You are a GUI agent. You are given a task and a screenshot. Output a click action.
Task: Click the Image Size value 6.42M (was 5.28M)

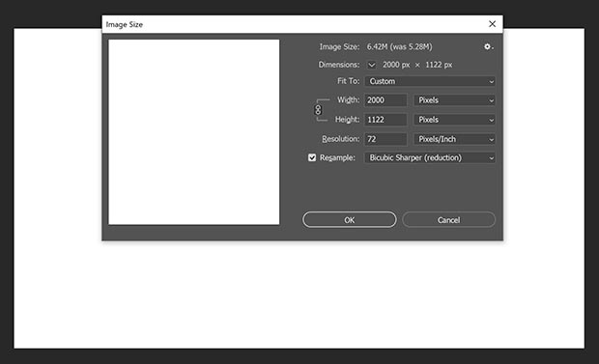click(x=400, y=46)
